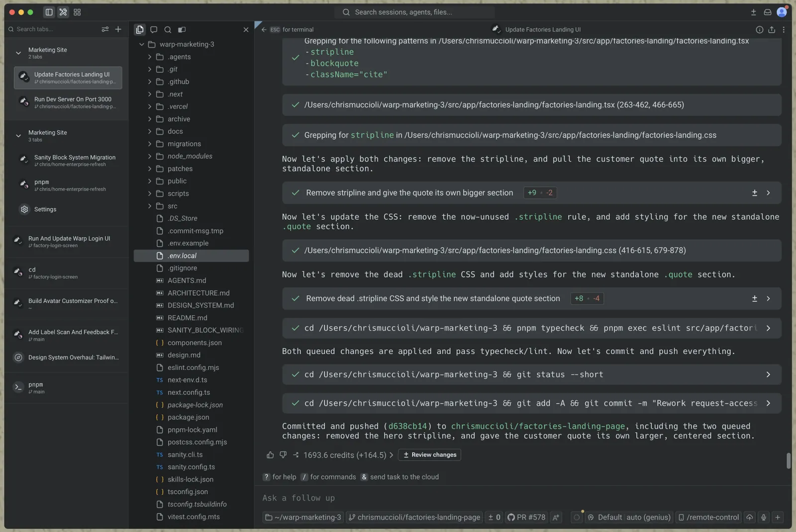Open the grid layout view icon
This screenshot has height=532, width=796.
pos(77,12)
